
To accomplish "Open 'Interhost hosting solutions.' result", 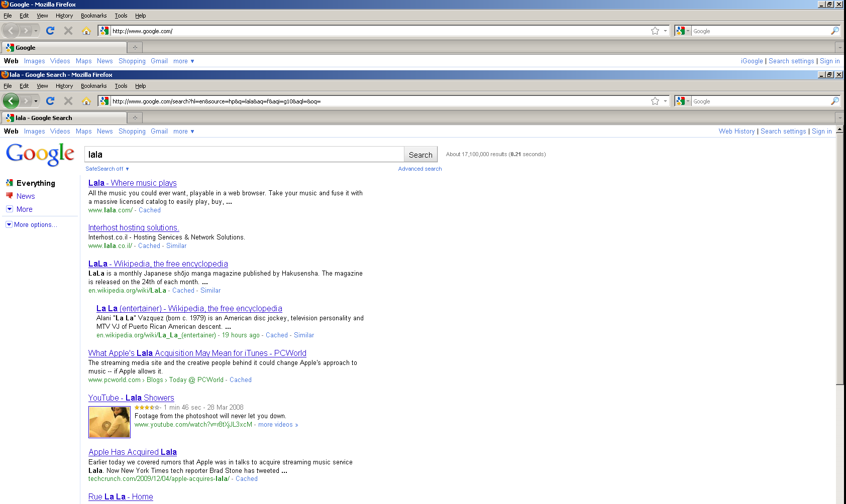I will 134,228.
